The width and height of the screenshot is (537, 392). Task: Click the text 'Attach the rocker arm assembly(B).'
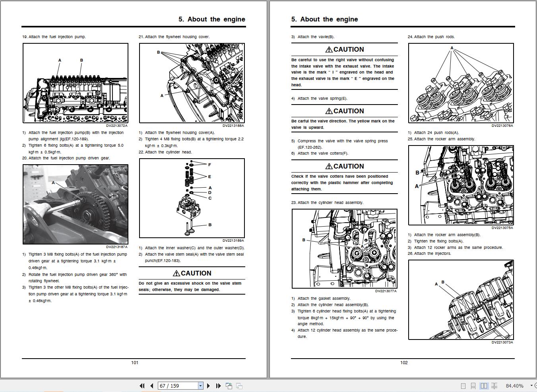coord(447,235)
